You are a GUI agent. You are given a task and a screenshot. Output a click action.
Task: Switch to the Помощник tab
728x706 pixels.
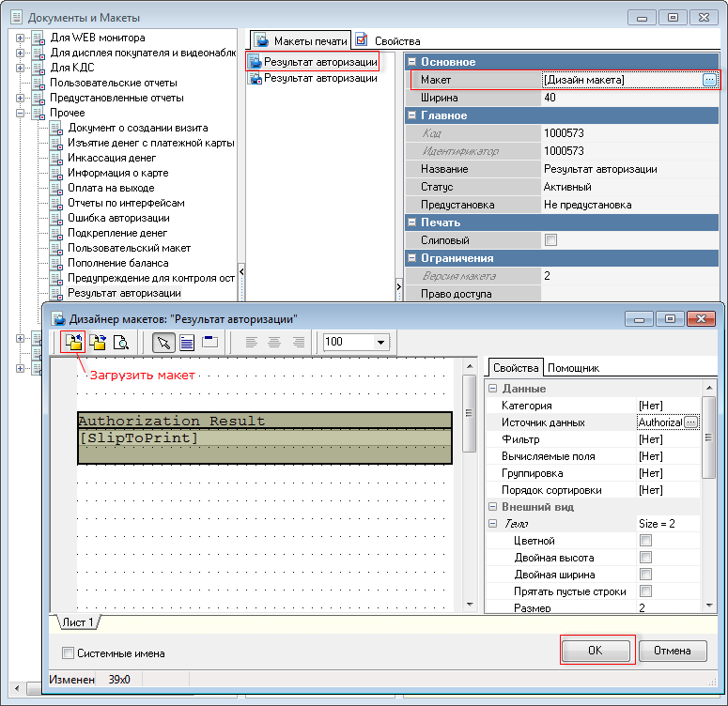pyautogui.click(x=573, y=368)
